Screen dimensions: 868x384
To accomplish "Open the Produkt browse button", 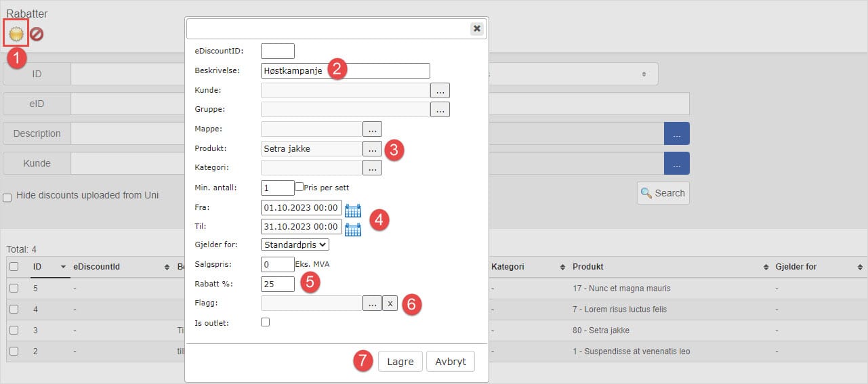I will [x=372, y=148].
